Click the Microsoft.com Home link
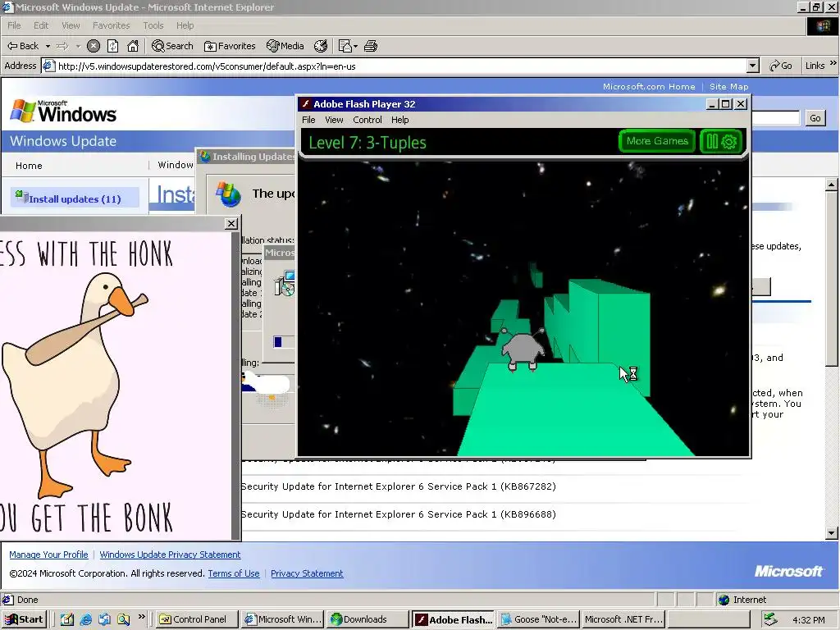Viewport: 840px width, 630px height. [x=649, y=86]
